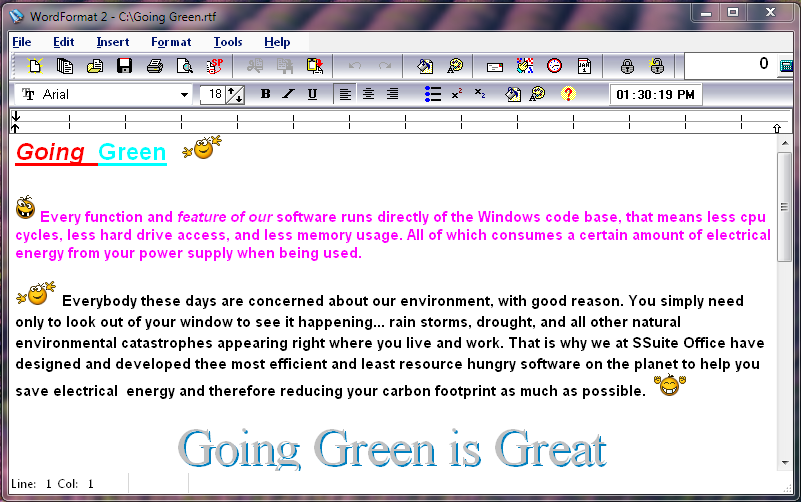Image resolution: width=801 pixels, height=502 pixels.
Task: Insert the date with calendar icon
Action: [x=584, y=67]
